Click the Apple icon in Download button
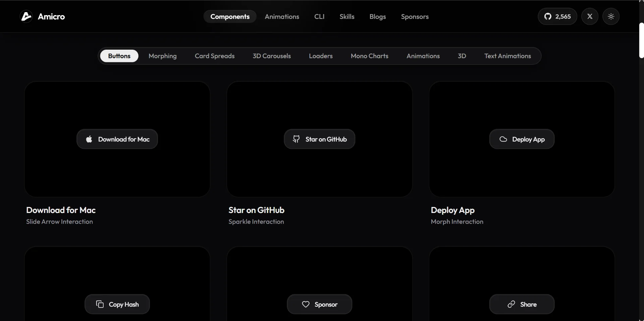This screenshot has width=644, height=321. coord(89,139)
